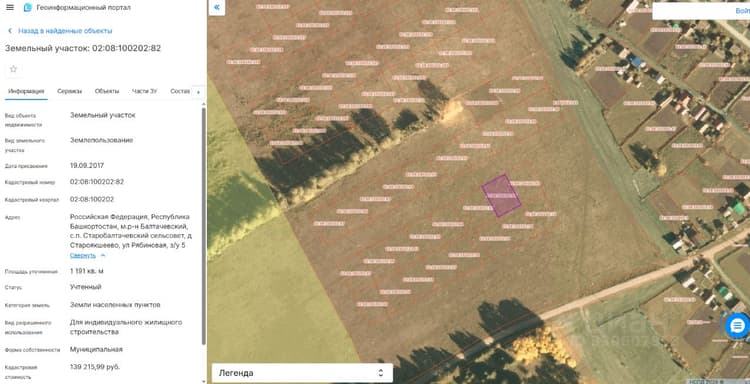Collapse the side panel with double chevron
Screen dimensions: 750x384
(x=217, y=7)
